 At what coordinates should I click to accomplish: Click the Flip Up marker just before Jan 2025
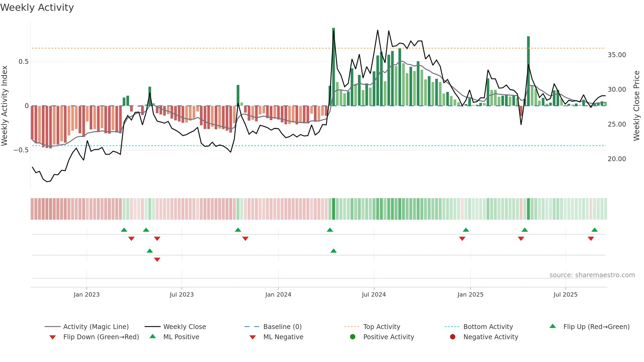(x=466, y=230)
